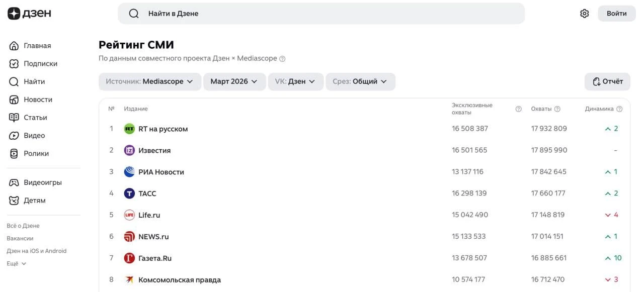
Task: Click help icon beside Охваты column
Action: pyautogui.click(x=557, y=109)
